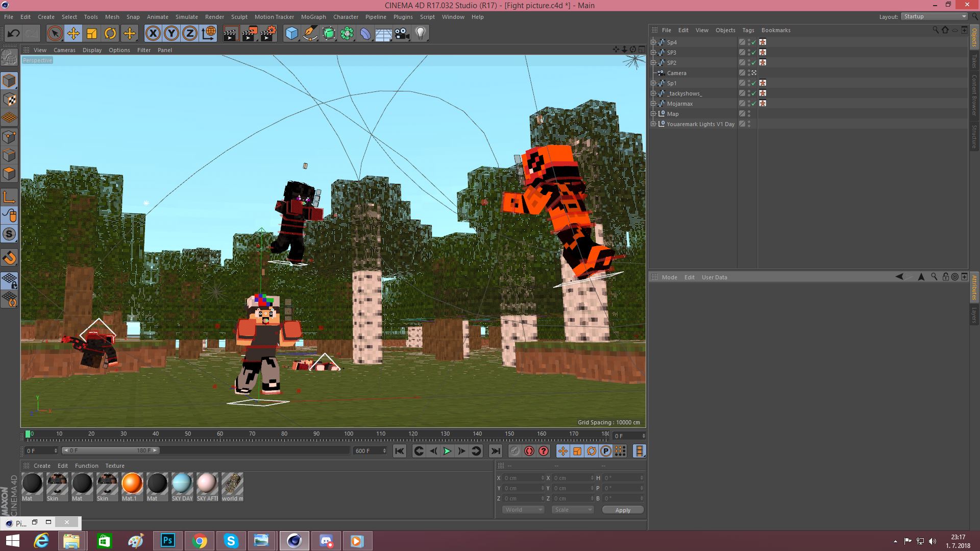
Task: Add a Cube primitive object
Action: (291, 34)
